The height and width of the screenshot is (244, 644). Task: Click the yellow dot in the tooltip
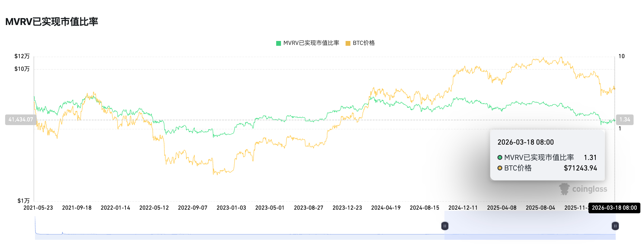tap(500, 168)
